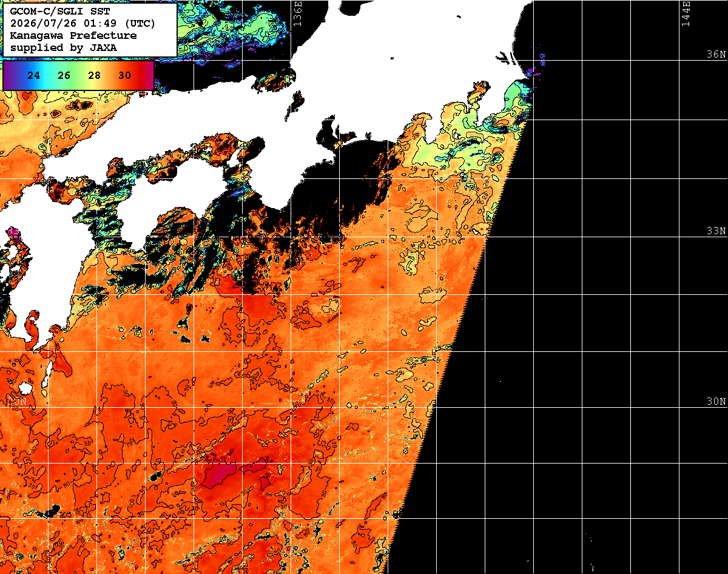728x574 pixels.
Task: Click the 26 value on color scale
Action: [x=64, y=76]
